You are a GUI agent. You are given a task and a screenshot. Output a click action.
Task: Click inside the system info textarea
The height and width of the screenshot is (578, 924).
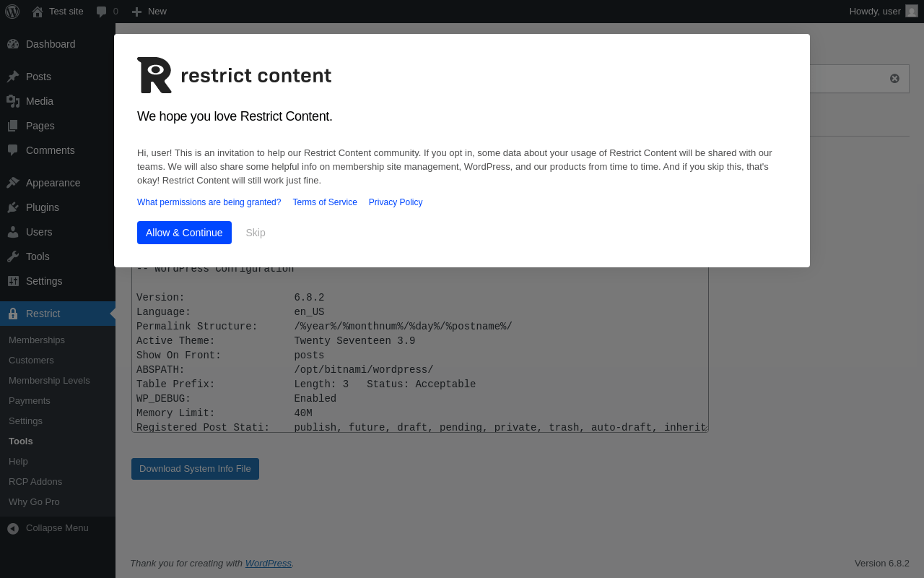tap(420, 350)
